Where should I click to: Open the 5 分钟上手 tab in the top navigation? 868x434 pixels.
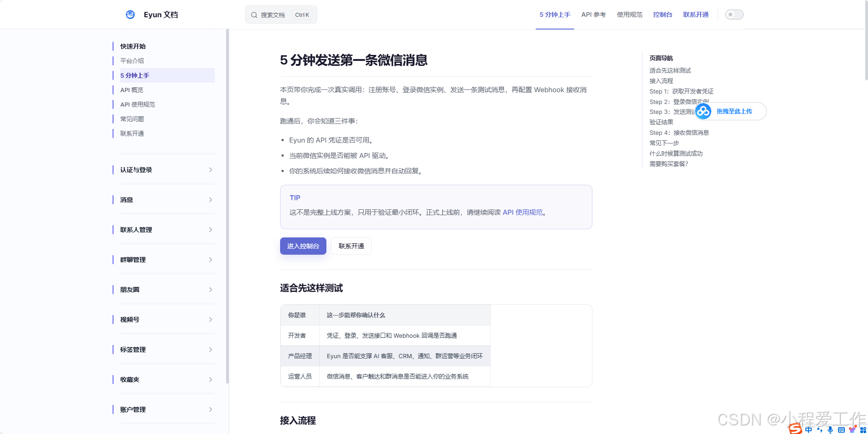click(x=555, y=15)
